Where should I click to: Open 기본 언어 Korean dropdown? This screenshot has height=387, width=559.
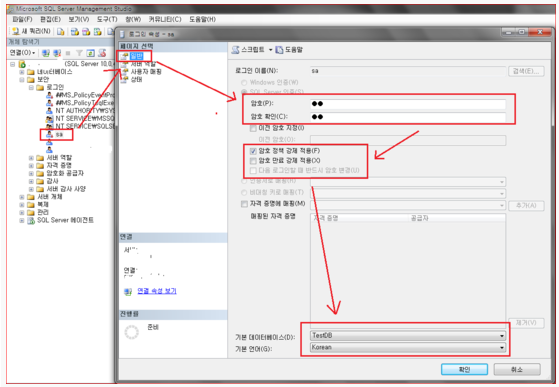pyautogui.click(x=408, y=347)
